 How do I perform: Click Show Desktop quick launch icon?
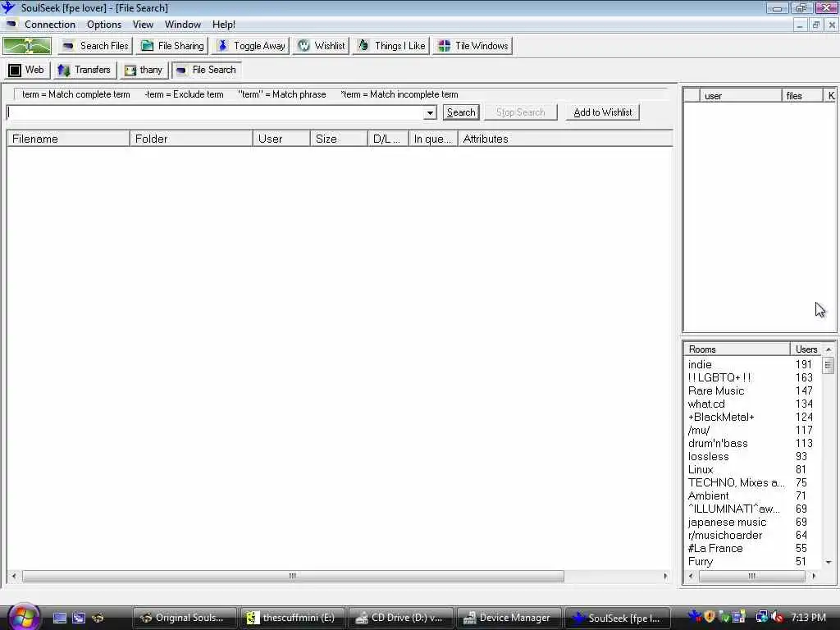(59, 618)
